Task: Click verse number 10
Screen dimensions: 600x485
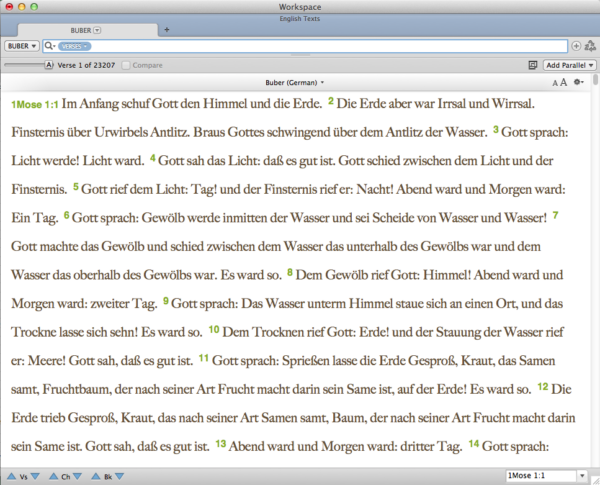Action: (214, 329)
